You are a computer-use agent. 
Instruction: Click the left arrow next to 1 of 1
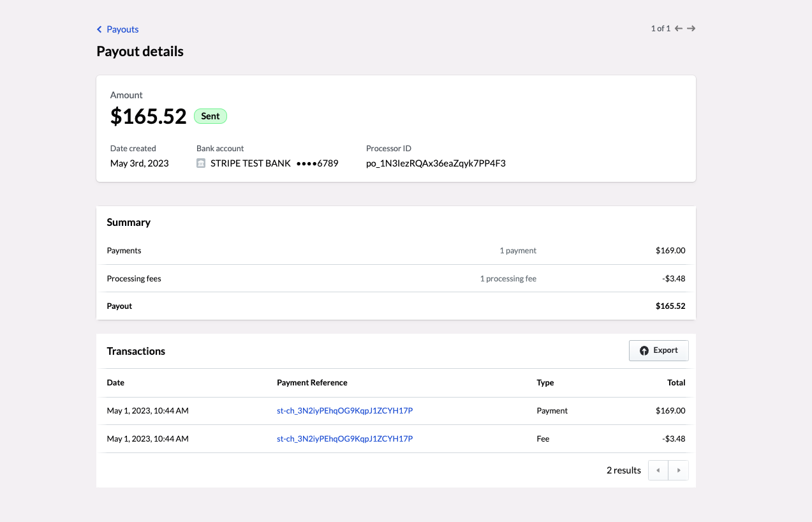pos(678,28)
